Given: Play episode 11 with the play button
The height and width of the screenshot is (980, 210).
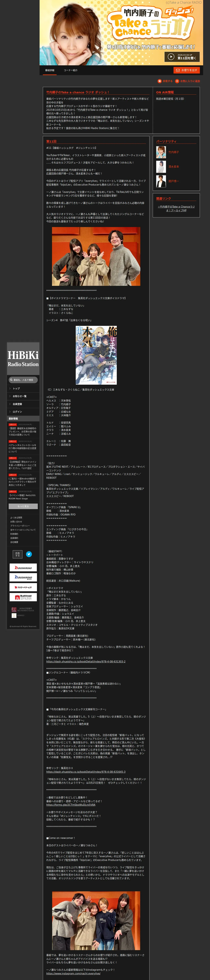Looking at the screenshot, I should (x=182, y=57).
